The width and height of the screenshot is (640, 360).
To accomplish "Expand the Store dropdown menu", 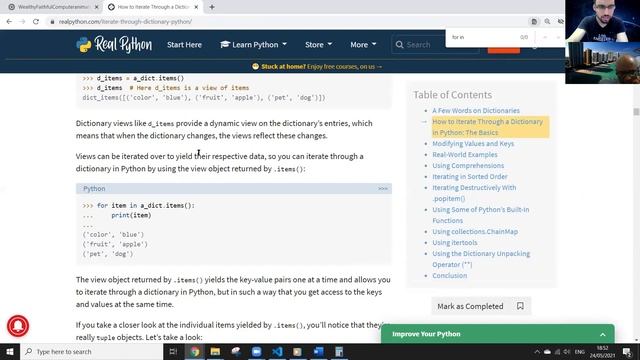I will 318,44.
